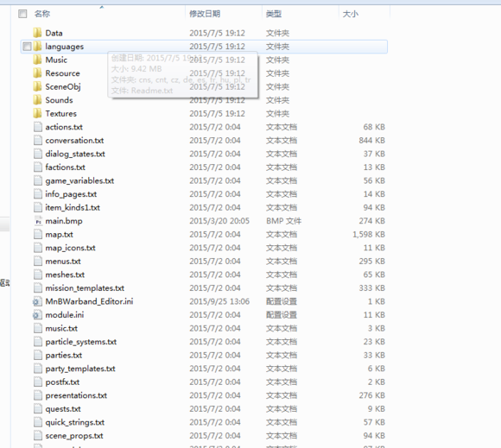Image resolution: width=501 pixels, height=448 pixels.
Task: Click the Sounds folder name
Action: tap(59, 100)
